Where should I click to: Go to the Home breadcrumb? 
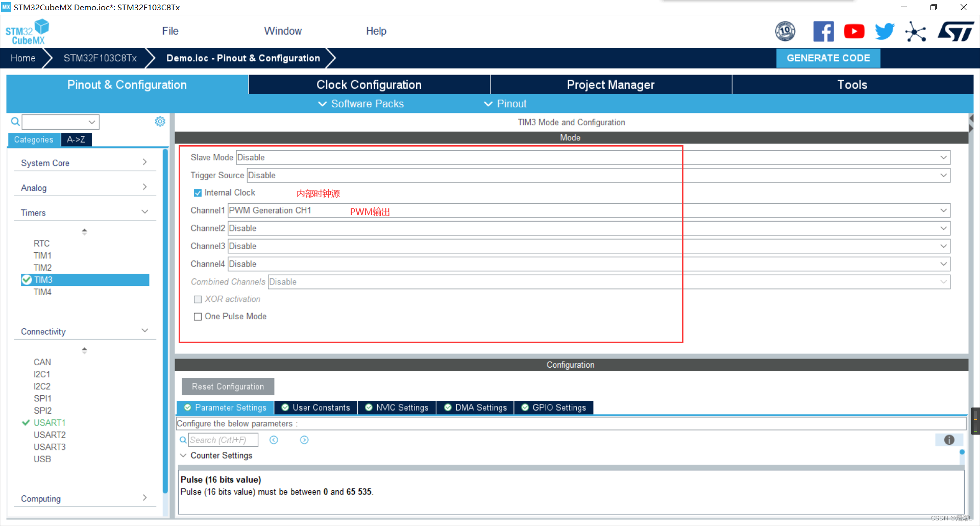click(23, 58)
